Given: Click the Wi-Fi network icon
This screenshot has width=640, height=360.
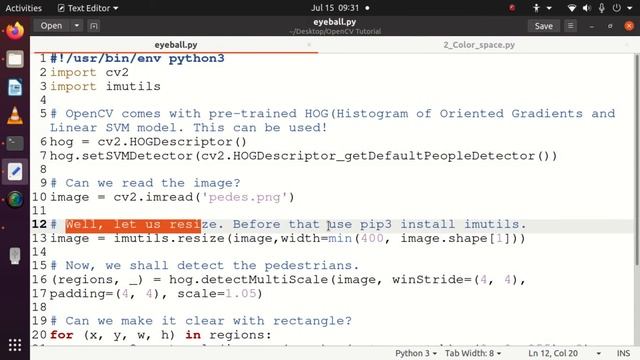Looking at the screenshot, I should (x=572, y=8).
